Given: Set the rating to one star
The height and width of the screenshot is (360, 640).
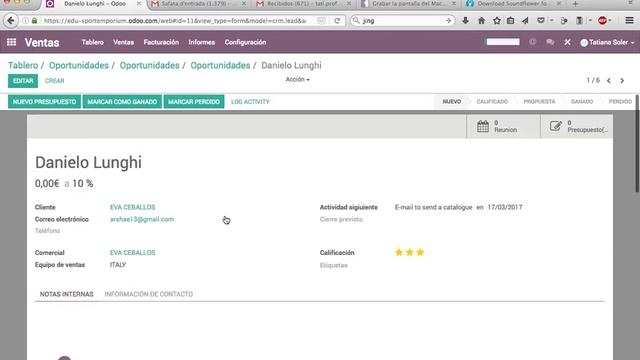Looking at the screenshot, I should (x=399, y=252).
